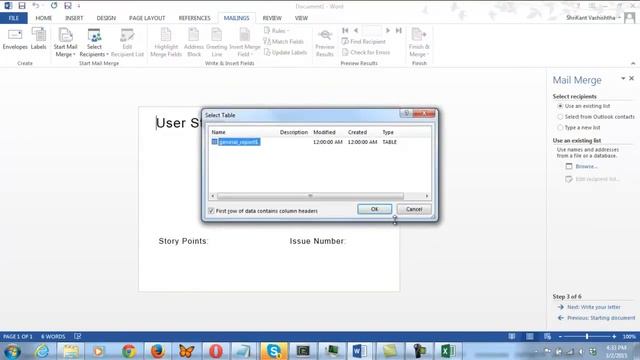
Task: Click Check for Errors in the ribbon
Action: [366, 52]
